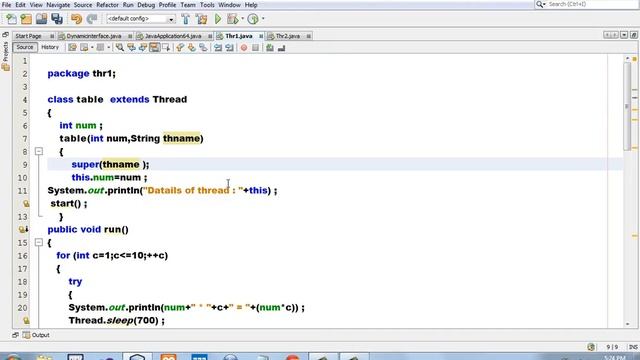Click the Redo arrow icon
The height and width of the screenshot is (360, 640).
point(92,19)
